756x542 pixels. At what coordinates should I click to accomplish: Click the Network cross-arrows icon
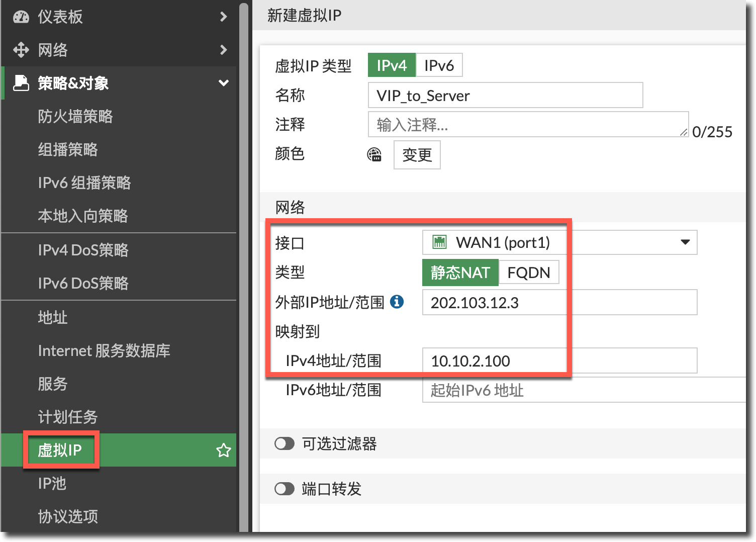pyautogui.click(x=21, y=50)
